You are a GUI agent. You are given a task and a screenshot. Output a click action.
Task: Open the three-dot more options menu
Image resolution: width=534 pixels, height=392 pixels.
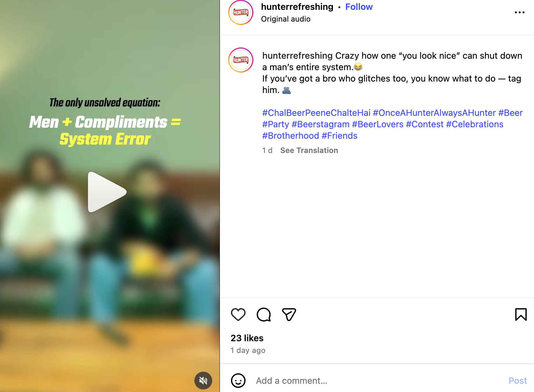[519, 12]
